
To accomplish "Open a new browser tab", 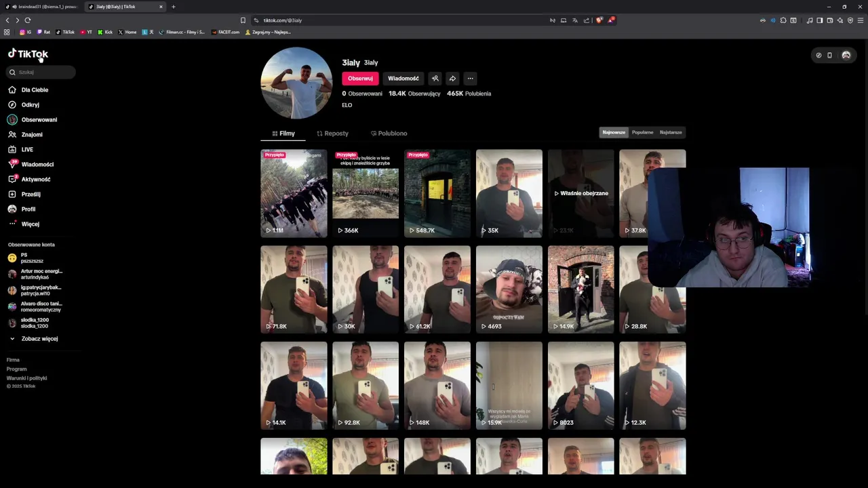I will 174,7.
